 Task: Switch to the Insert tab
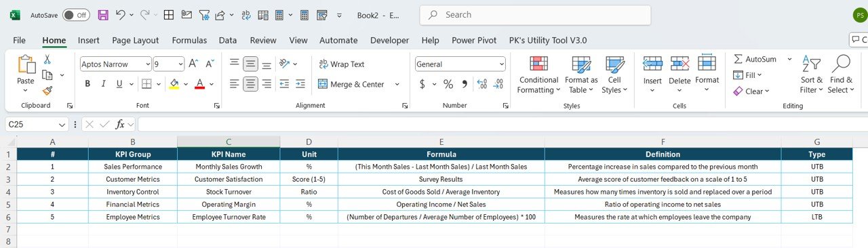click(89, 41)
